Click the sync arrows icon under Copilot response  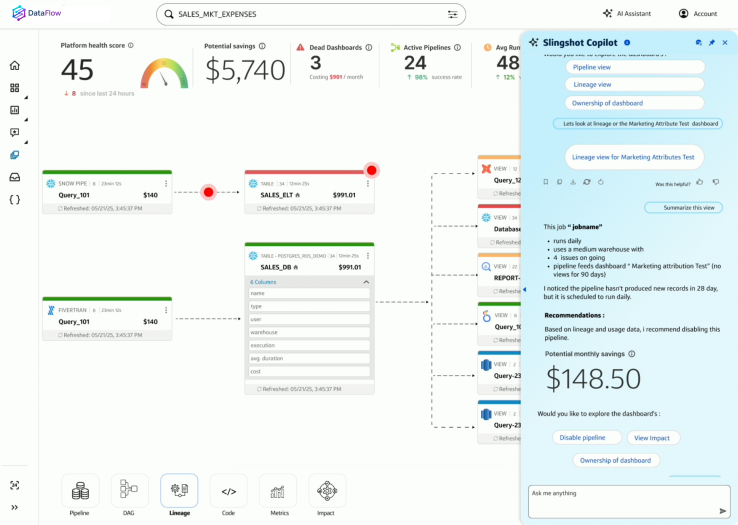[x=586, y=182]
